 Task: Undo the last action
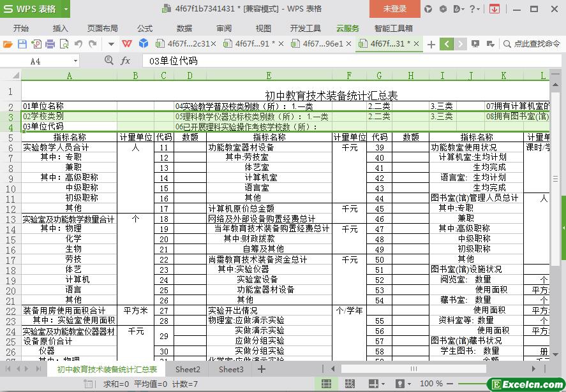pos(78,44)
